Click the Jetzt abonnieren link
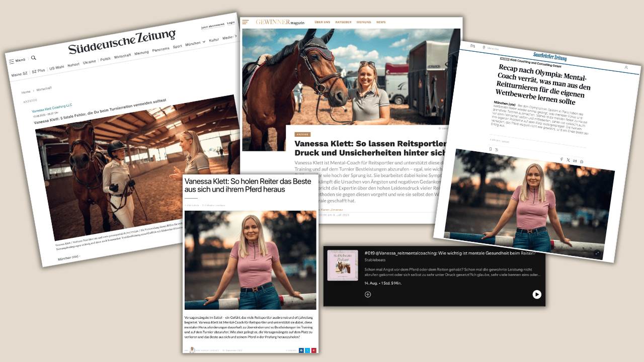 click(212, 26)
